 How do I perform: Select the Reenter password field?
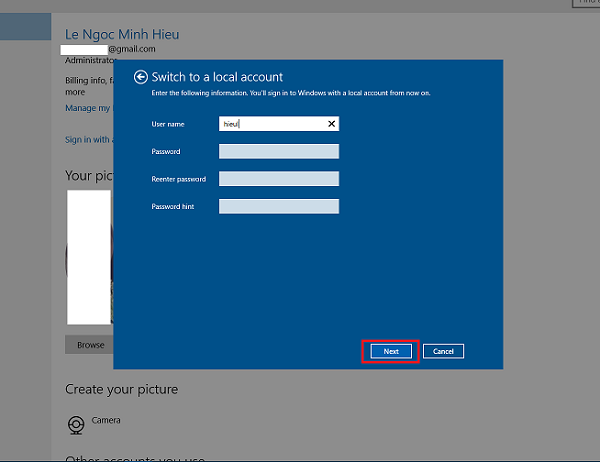278,179
